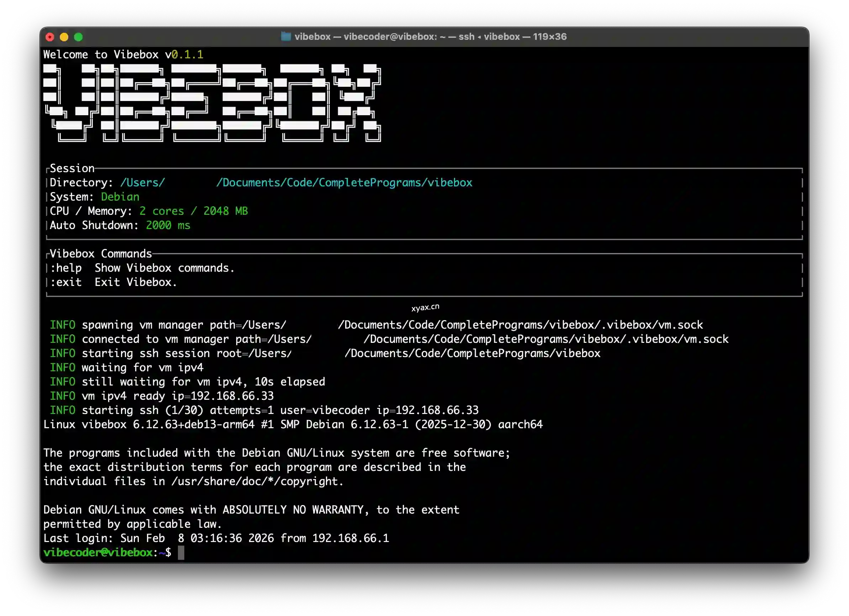Click the vm.sock path in first INFO line

[x=680, y=325]
